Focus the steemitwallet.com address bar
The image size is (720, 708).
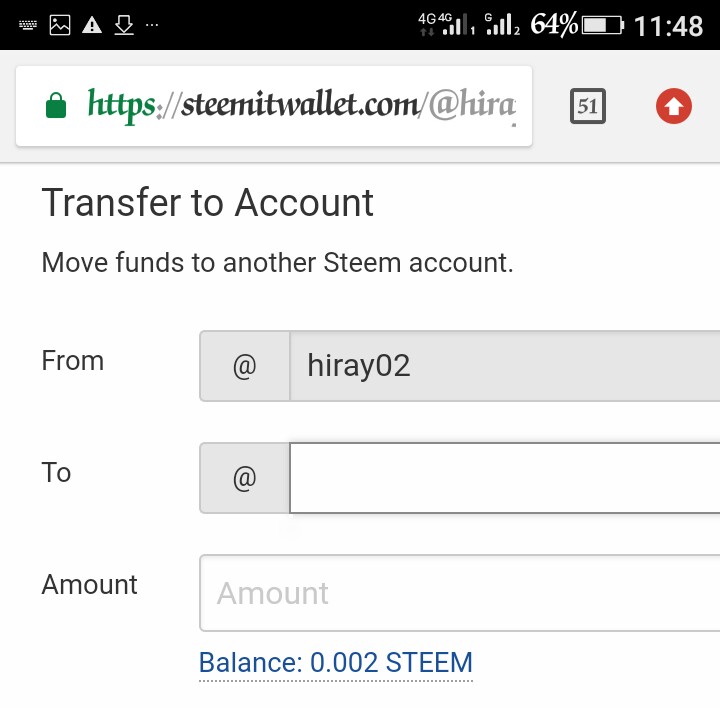tap(274, 106)
